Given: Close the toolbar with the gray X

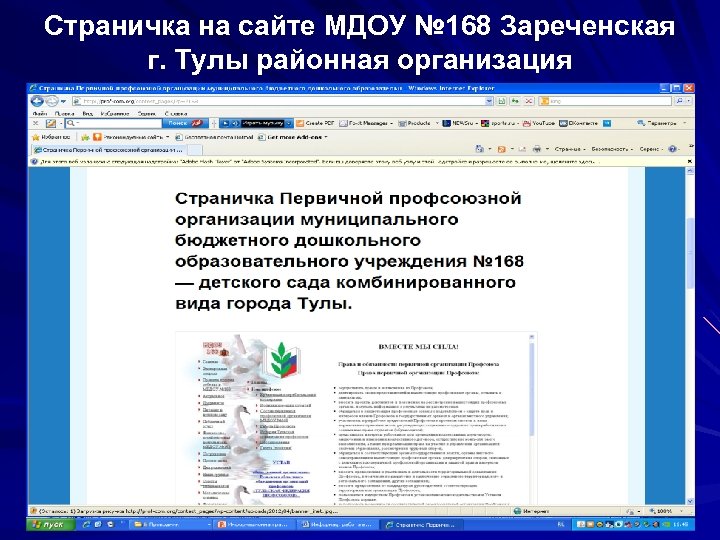Looking at the screenshot, I should [x=35, y=124].
